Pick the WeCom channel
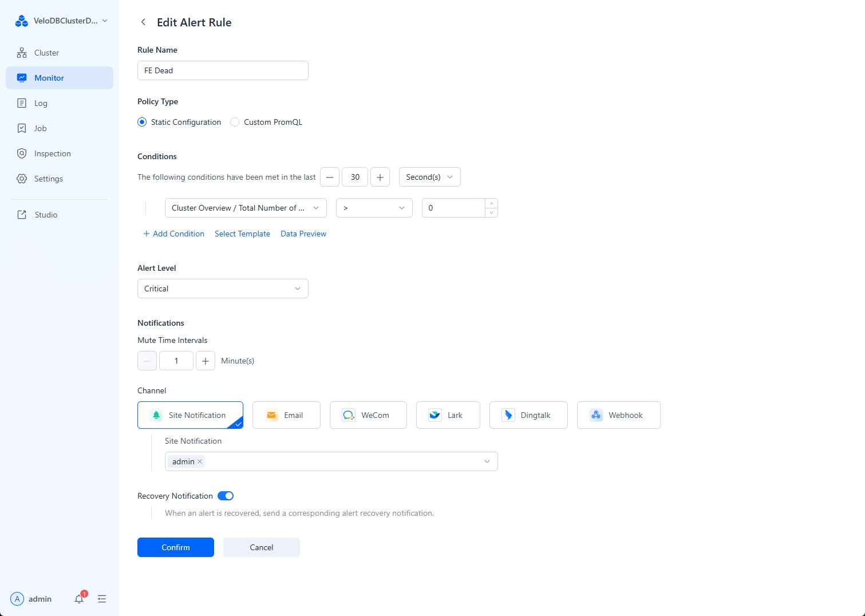The image size is (865, 616). pyautogui.click(x=368, y=415)
